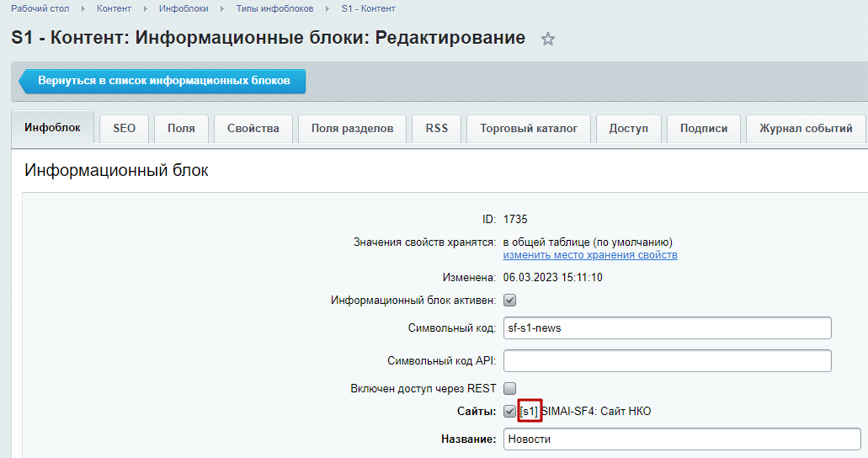Toggle Информационный блок активен checkbox

pos(509,300)
